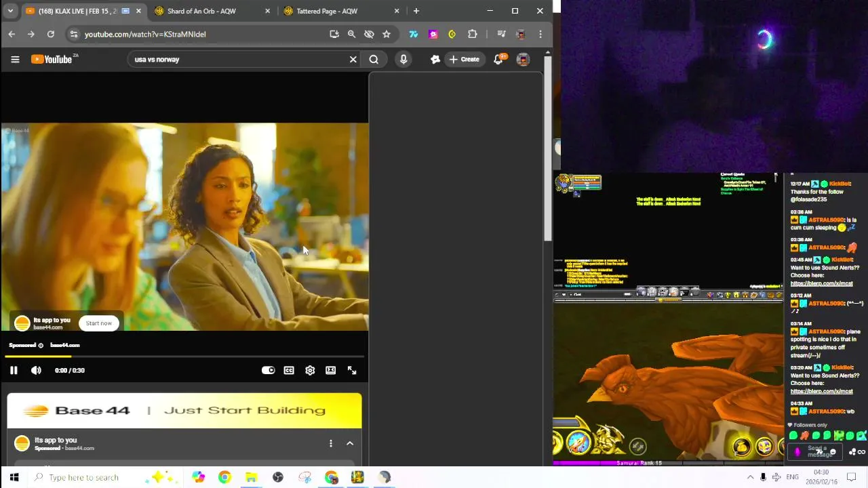
Task: Close the Tattered Page tab
Action: (396, 11)
